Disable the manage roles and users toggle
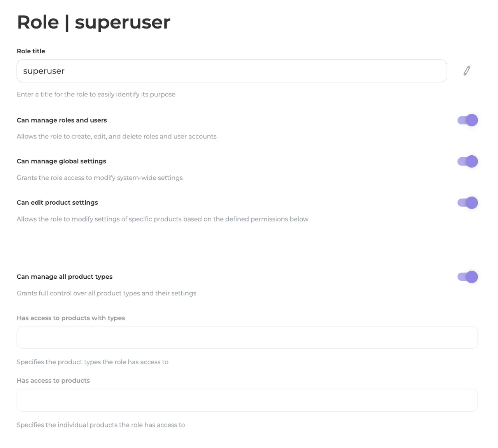The height and width of the screenshot is (448, 498). pos(468,120)
